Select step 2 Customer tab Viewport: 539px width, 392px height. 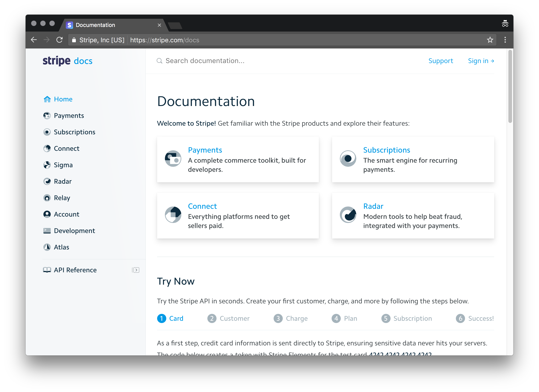coord(228,318)
